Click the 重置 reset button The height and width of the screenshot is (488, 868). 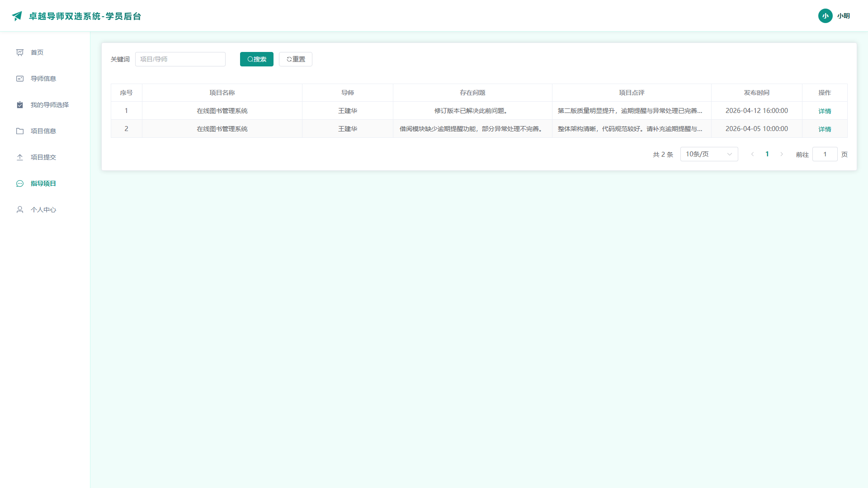pyautogui.click(x=296, y=59)
